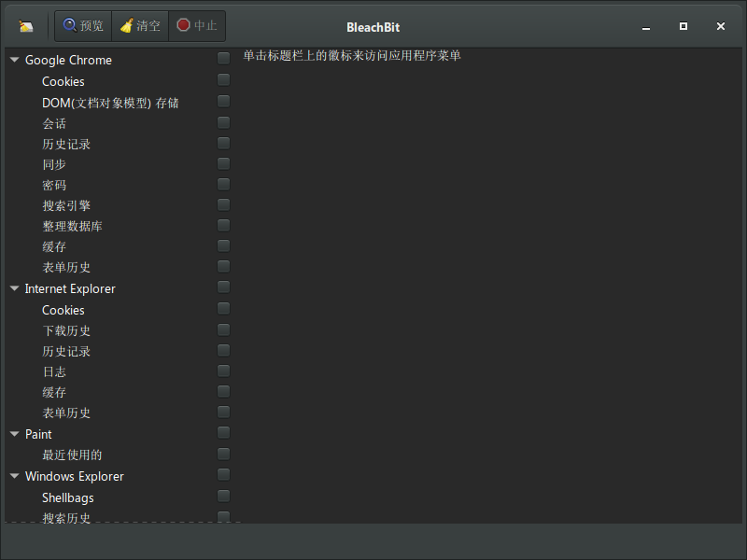
Task: Collapse the Google Chrome tree section
Action: point(14,60)
